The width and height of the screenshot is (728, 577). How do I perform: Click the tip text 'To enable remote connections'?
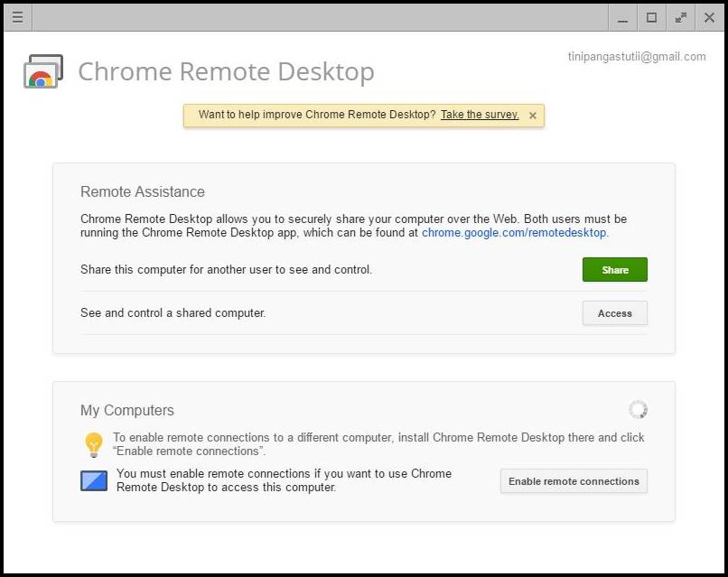pos(378,444)
